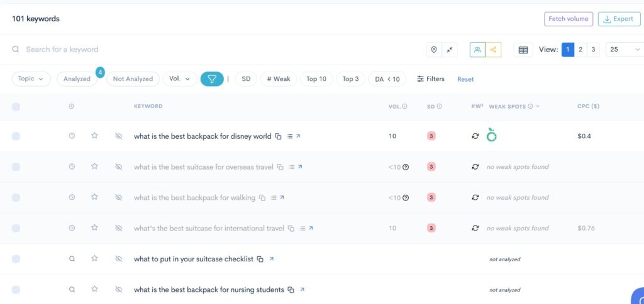Star the disney world backpack keyword
644x304 pixels.
pos(94,136)
